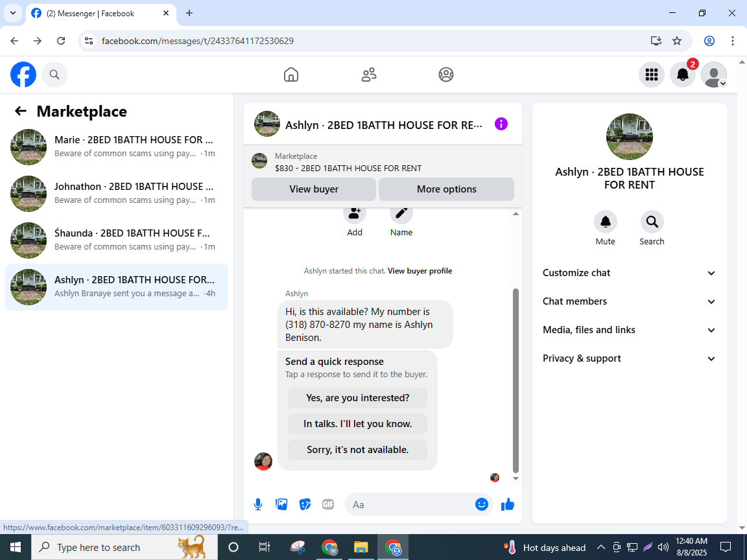This screenshot has height=560, width=747.
Task: Open Task View on the taskbar
Action: 264,547
